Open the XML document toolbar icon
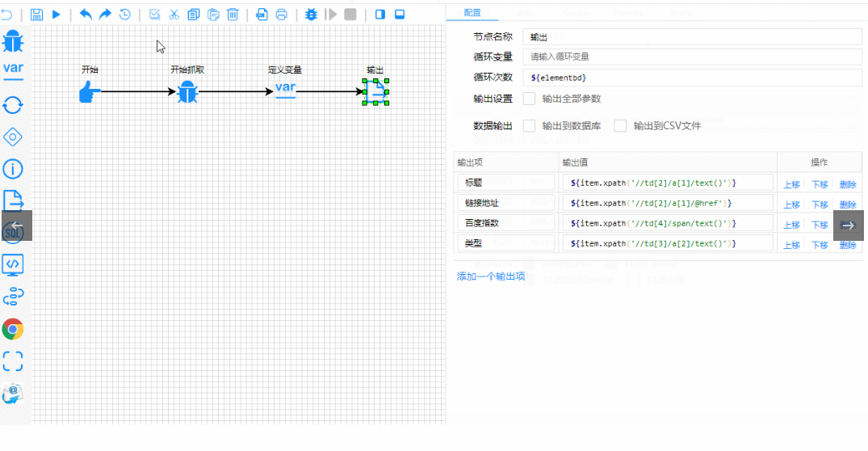Screen dimensions: 868x451 (262, 15)
